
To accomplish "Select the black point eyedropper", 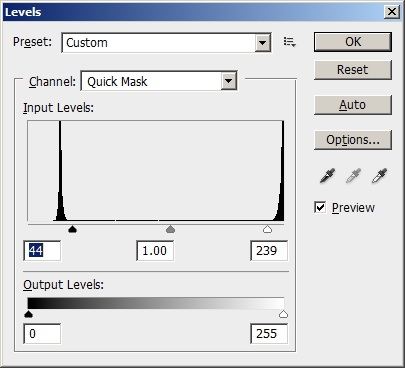I will (x=327, y=176).
